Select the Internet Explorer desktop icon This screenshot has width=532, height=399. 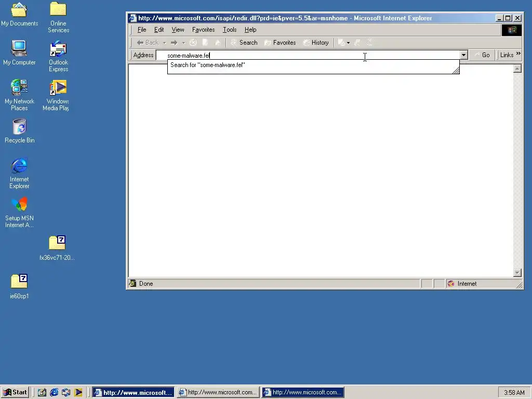pyautogui.click(x=19, y=173)
